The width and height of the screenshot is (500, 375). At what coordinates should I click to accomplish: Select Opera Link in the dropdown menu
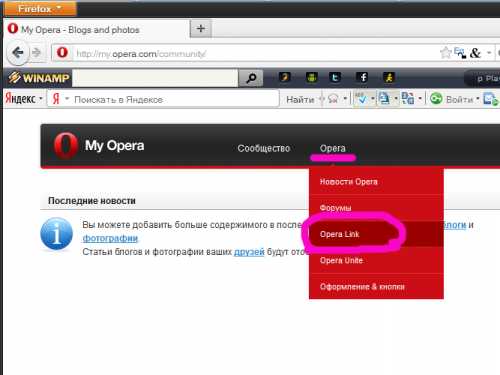click(376, 234)
